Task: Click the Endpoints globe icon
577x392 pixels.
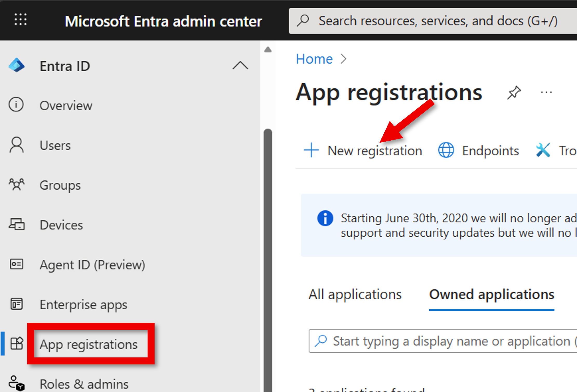Action: (x=446, y=150)
